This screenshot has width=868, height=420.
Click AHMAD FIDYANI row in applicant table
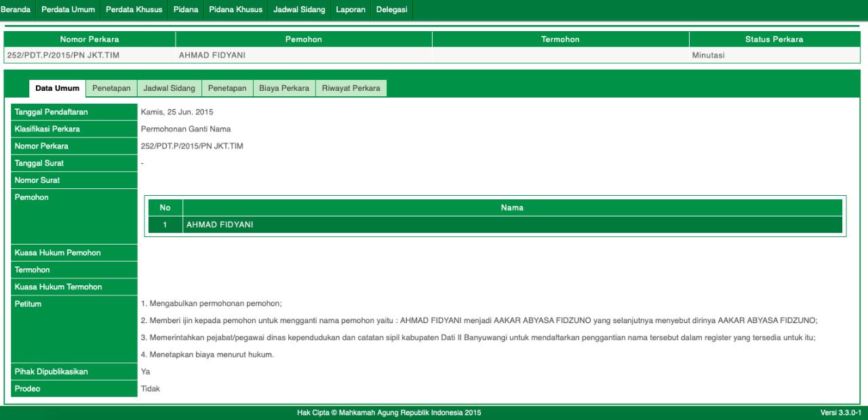click(496, 225)
